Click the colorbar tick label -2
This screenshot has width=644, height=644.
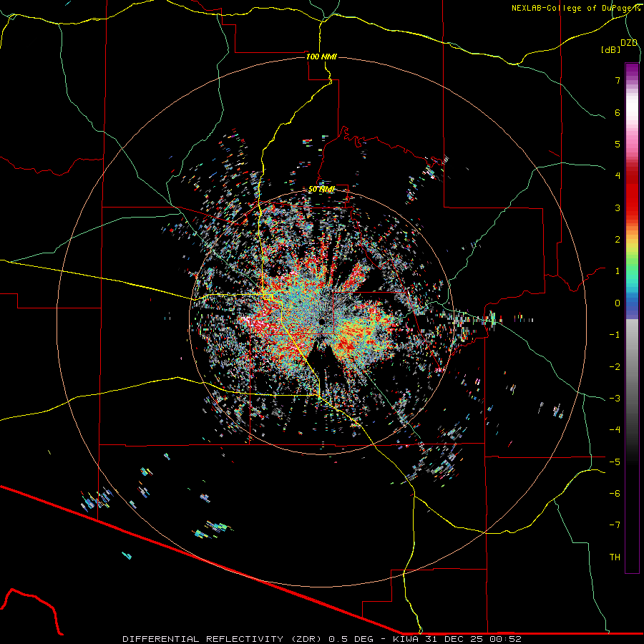coord(615,367)
